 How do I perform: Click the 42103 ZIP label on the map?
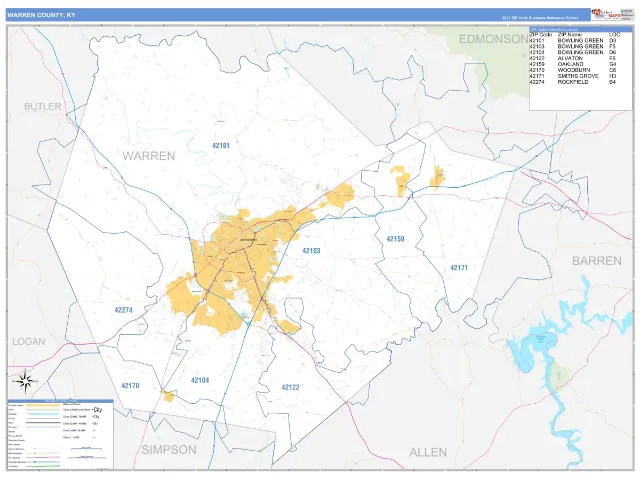[x=311, y=251]
